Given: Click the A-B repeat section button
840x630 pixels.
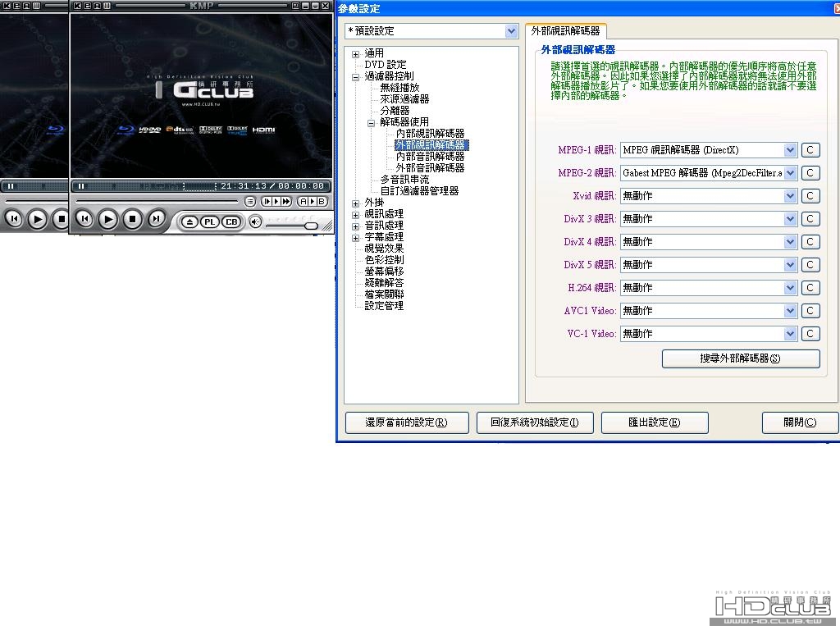Looking at the screenshot, I should (313, 202).
